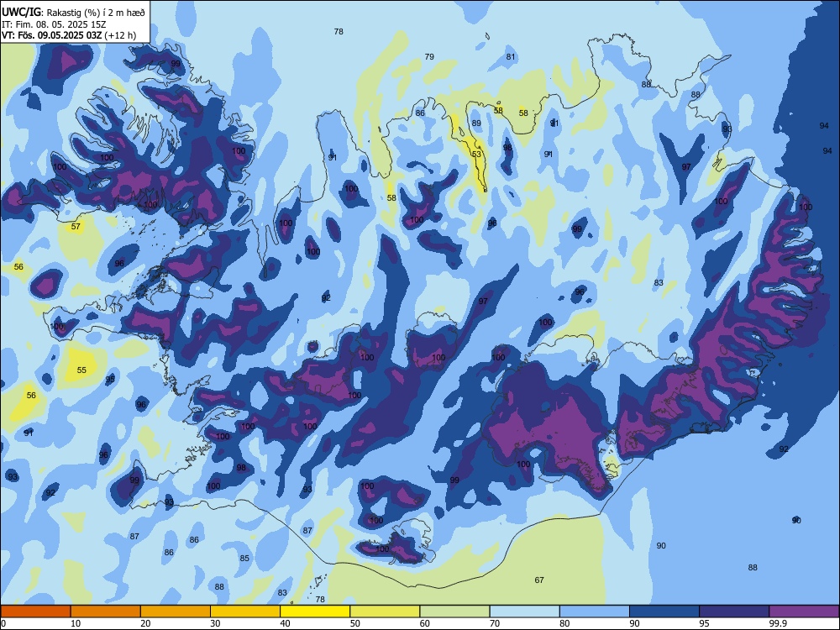Select the map humidity value '57'
Image resolution: width=840 pixels, height=630 pixels.
(76, 227)
